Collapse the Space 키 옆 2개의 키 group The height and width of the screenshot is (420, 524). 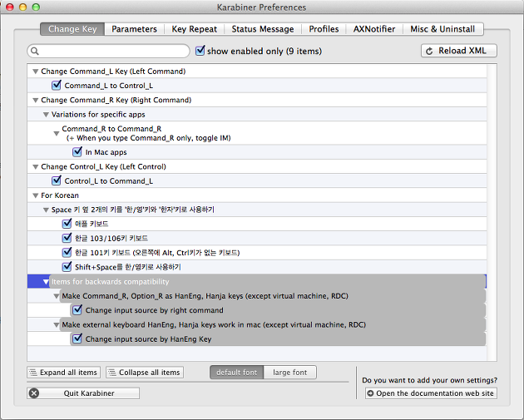(46, 210)
